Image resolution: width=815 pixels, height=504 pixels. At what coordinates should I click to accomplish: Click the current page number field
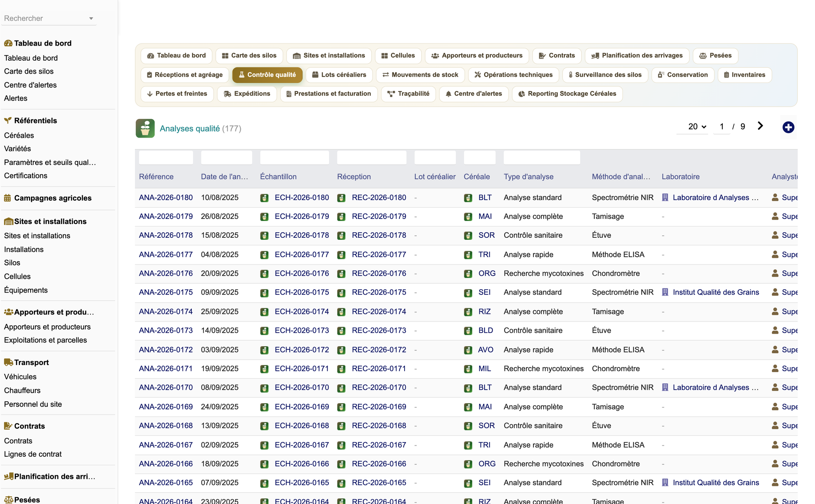click(x=722, y=126)
